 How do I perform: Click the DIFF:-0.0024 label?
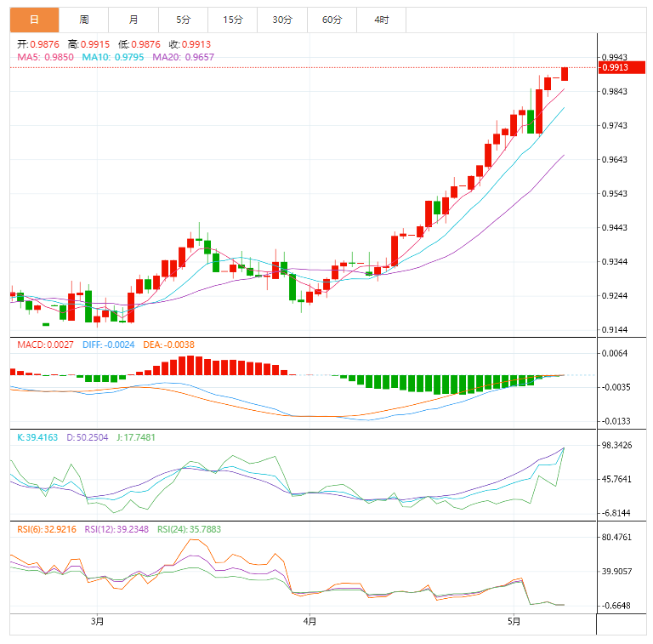pos(109,345)
